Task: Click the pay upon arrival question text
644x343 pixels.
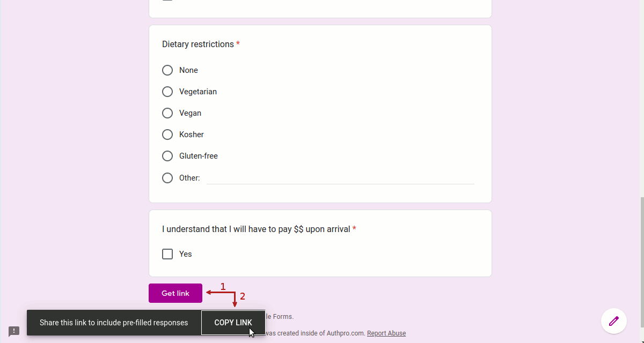Action: (x=256, y=229)
